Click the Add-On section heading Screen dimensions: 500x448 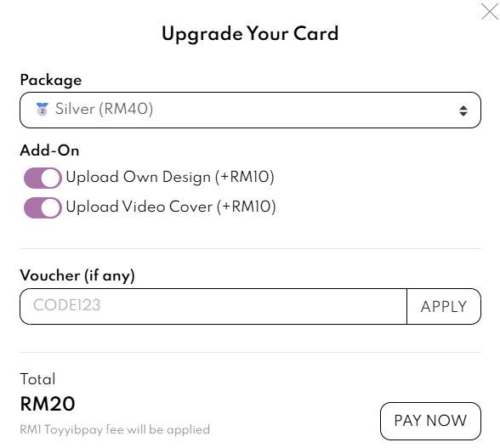[x=49, y=150]
